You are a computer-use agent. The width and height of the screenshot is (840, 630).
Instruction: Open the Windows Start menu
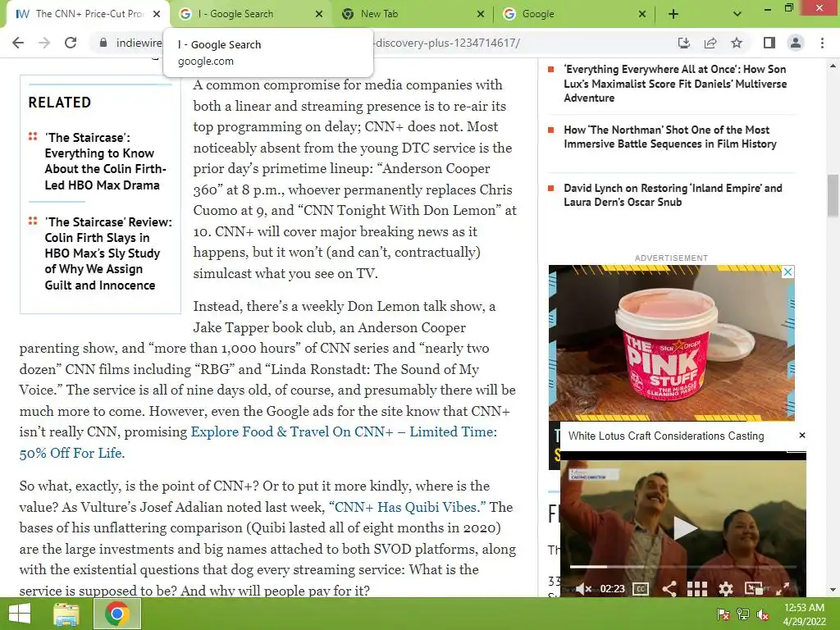20,614
